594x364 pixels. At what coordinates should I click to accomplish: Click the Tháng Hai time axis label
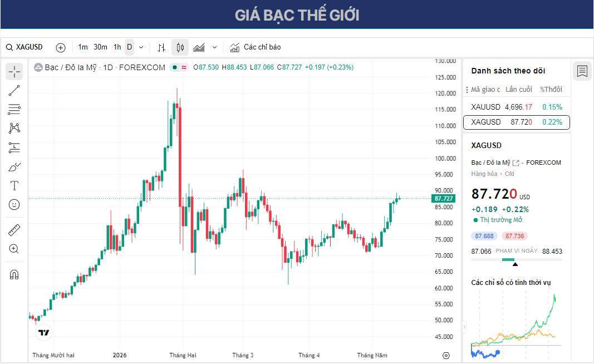point(183,355)
